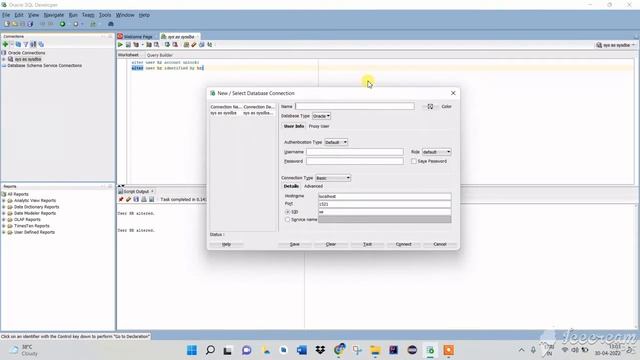
Task: Click the small icon left of Color button
Action: point(430,106)
